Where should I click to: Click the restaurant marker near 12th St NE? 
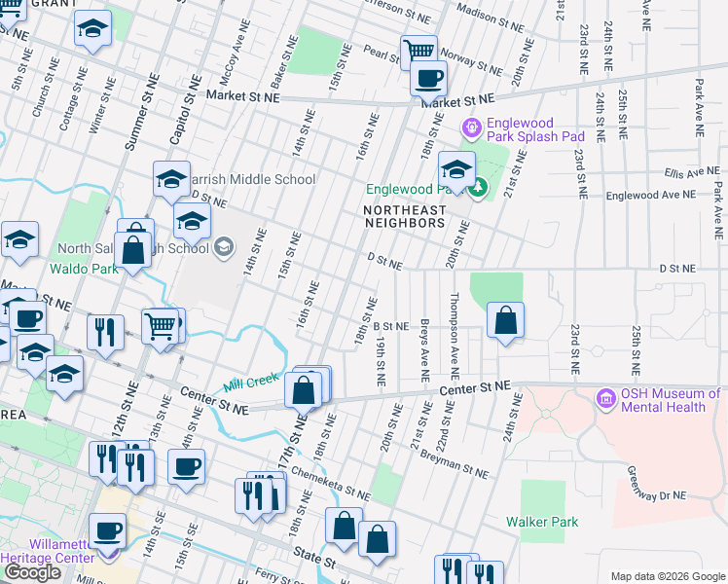(135, 468)
